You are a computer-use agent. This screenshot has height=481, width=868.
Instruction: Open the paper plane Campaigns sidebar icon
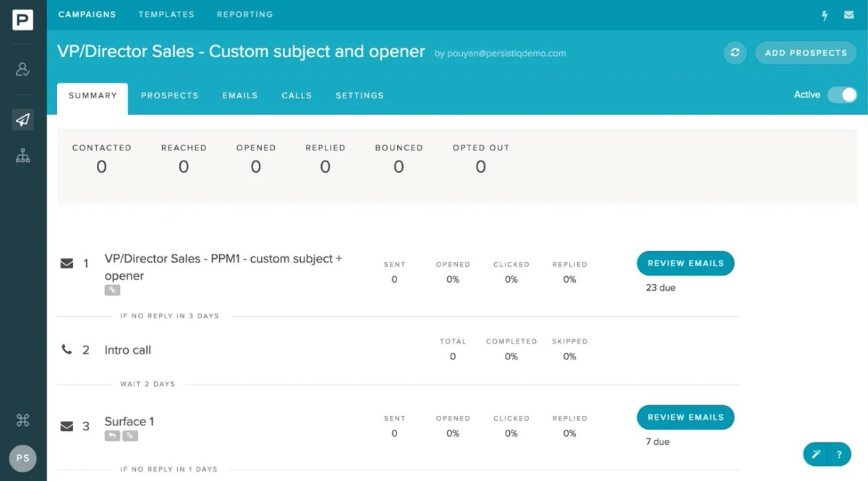click(x=23, y=120)
